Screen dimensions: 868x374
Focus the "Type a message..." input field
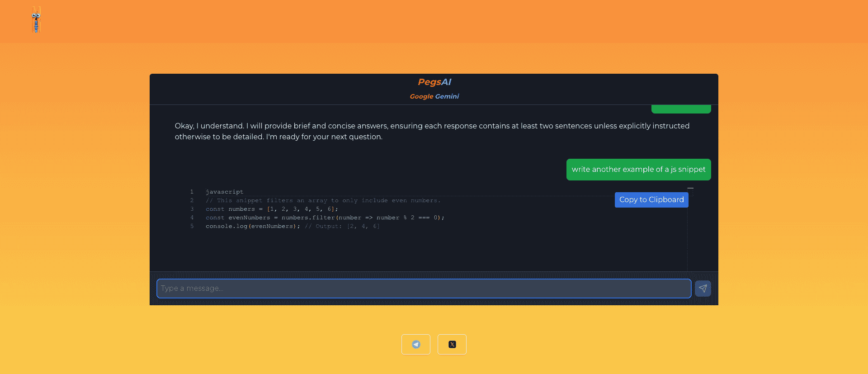[424, 289]
